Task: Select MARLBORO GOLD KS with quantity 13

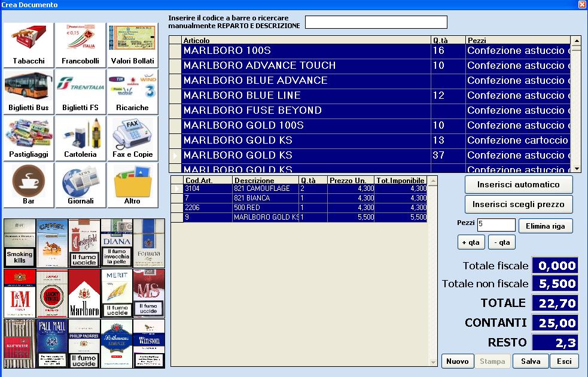Action: click(x=370, y=141)
